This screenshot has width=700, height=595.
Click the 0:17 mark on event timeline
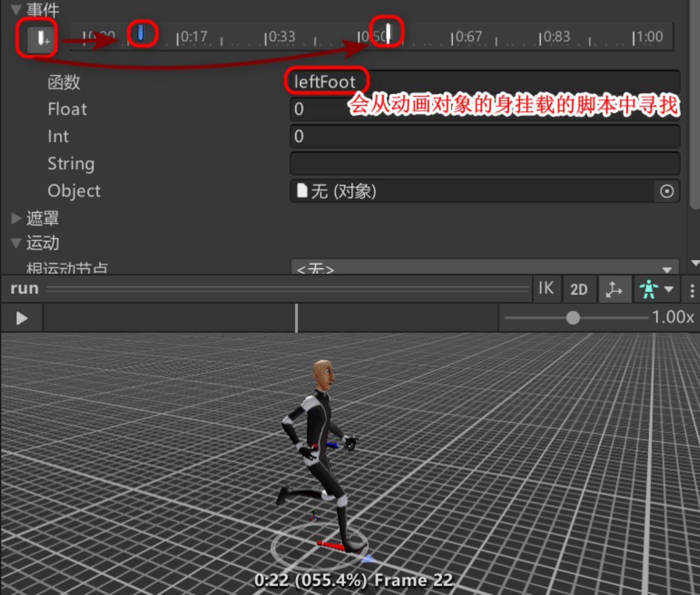(192, 37)
